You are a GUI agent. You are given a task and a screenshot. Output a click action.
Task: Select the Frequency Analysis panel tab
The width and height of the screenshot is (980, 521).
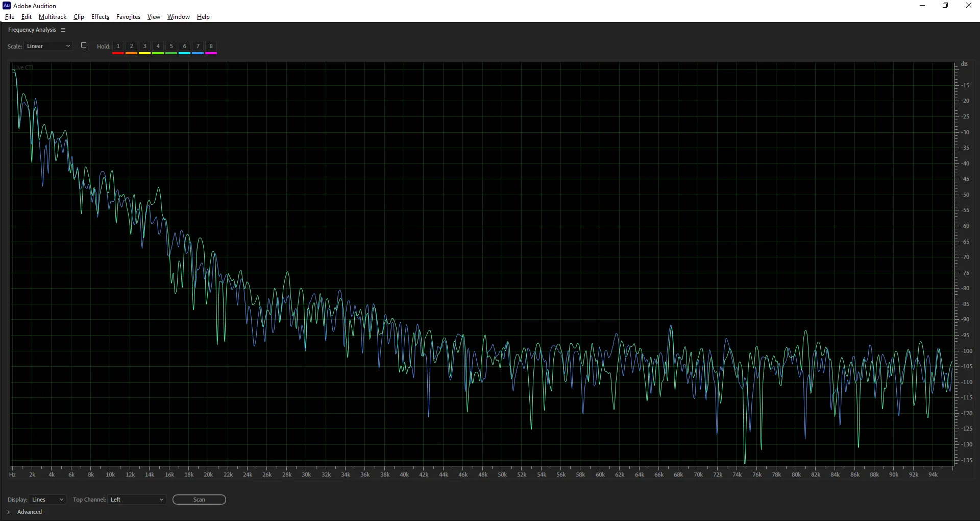(x=32, y=30)
